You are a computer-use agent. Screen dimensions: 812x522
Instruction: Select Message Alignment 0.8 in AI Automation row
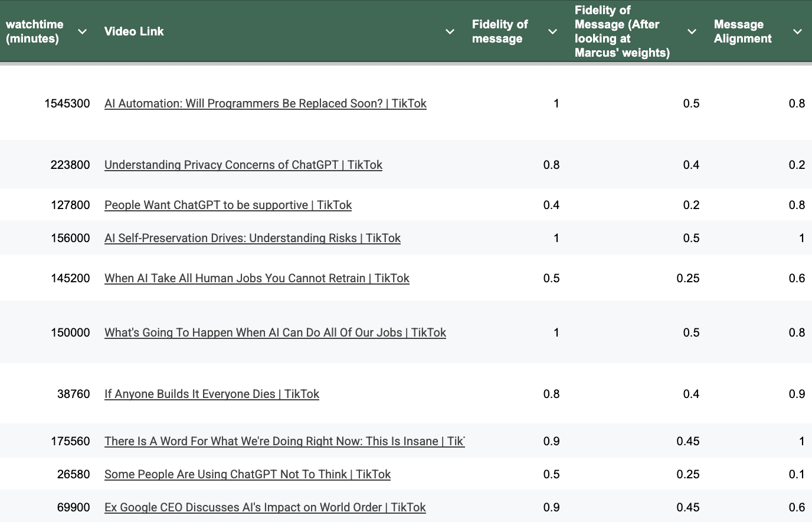coord(797,103)
